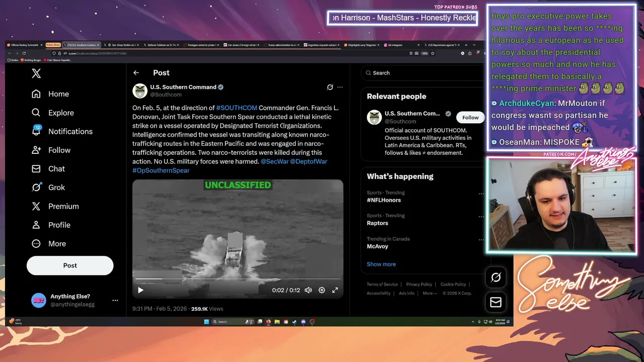Open Chat in the sidebar
This screenshot has height=362, width=644.
coord(48,168)
